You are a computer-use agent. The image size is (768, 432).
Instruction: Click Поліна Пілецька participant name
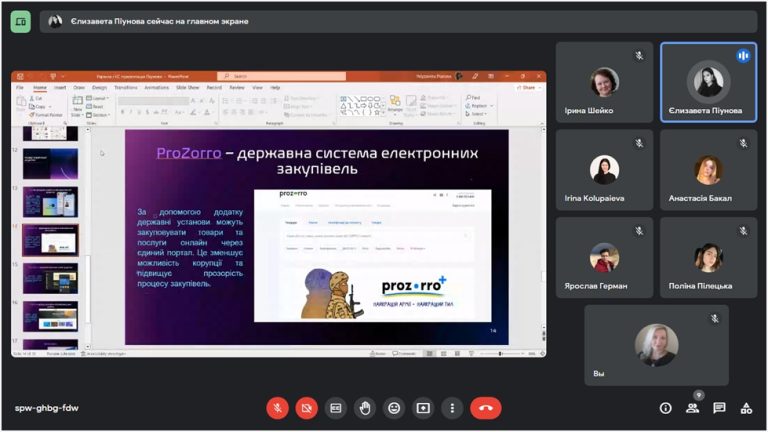click(700, 286)
